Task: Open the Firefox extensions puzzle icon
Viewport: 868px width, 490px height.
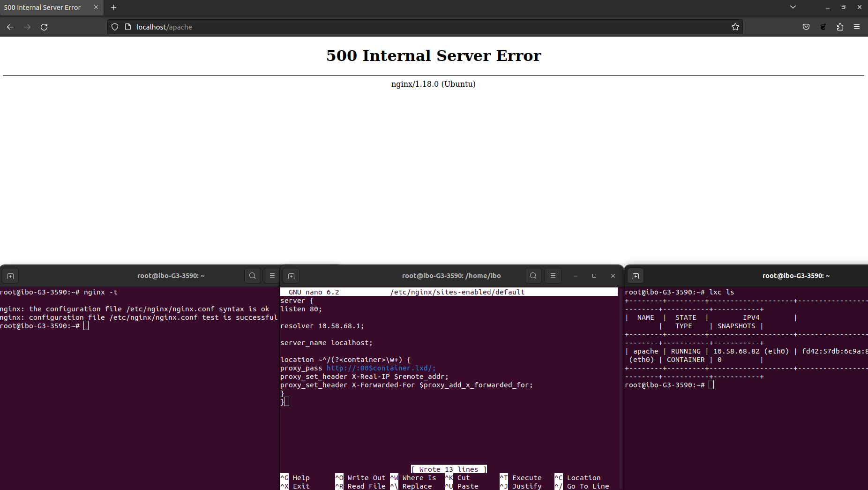Action: click(x=840, y=27)
